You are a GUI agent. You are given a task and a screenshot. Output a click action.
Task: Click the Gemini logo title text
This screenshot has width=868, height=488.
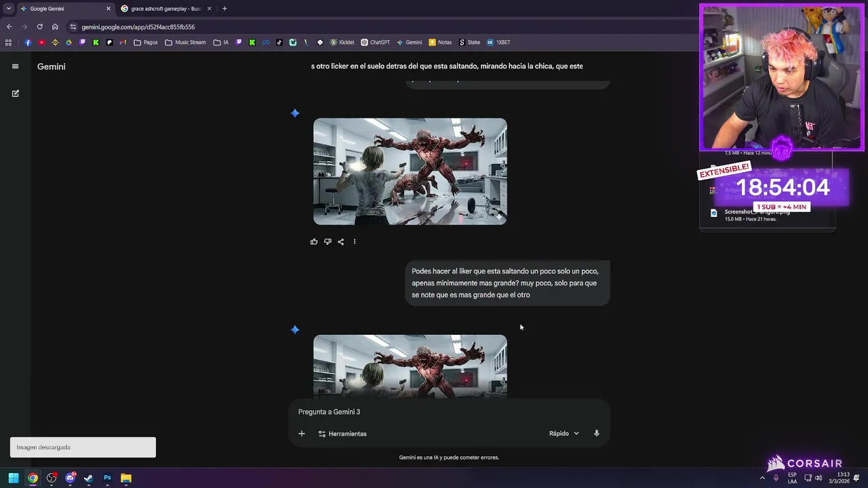52,66
